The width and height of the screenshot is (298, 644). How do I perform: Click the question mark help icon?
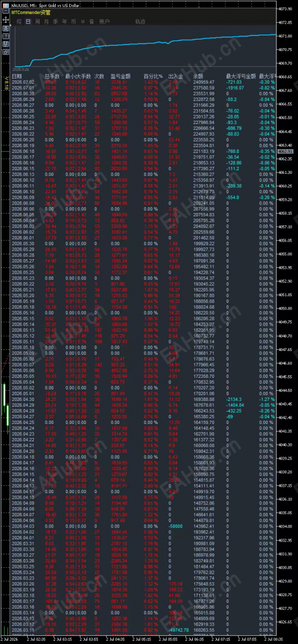tap(5, 36)
